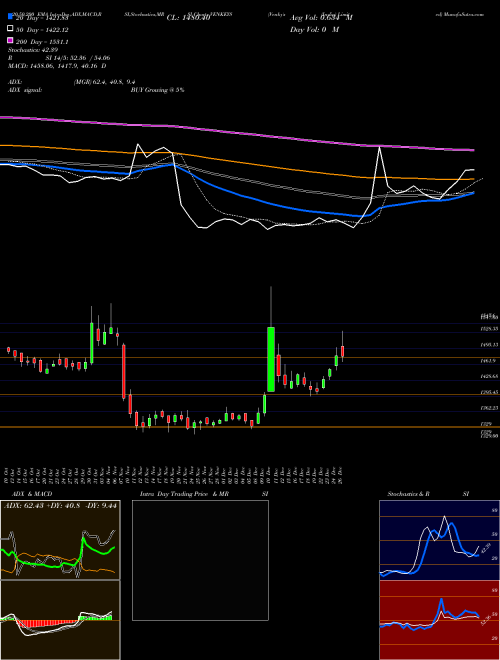The height and width of the screenshot is (660, 500).
Task: Click the 1362.23 price level label
Action: (489, 408)
